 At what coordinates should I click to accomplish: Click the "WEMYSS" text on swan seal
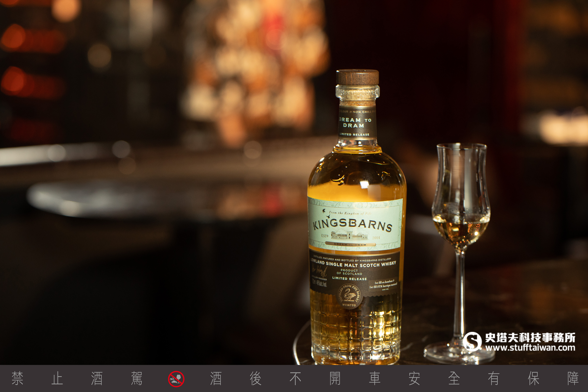(349, 305)
